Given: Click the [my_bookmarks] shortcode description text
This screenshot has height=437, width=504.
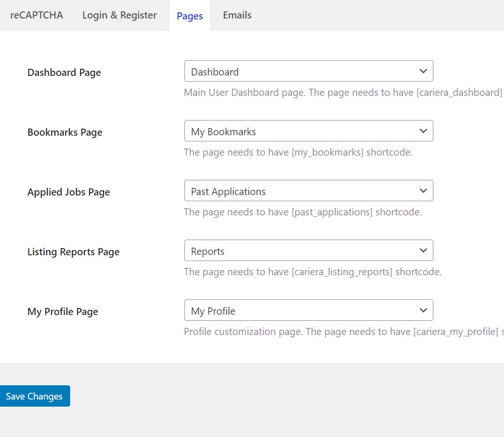Looking at the screenshot, I should coord(298,152).
